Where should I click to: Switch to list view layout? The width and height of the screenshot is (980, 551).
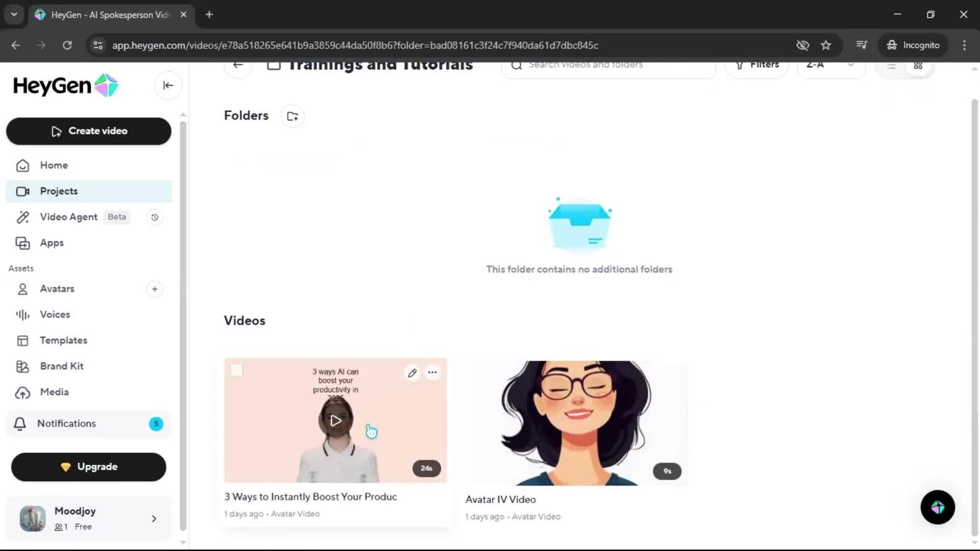pos(892,66)
